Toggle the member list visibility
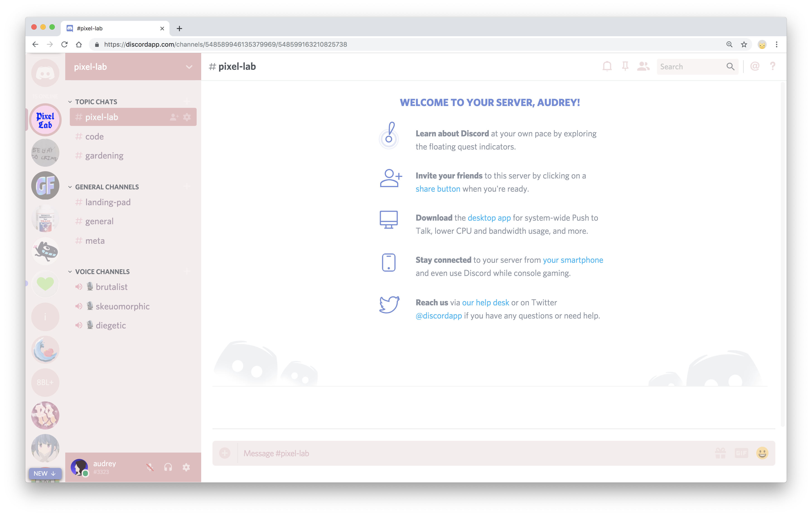This screenshot has height=516, width=812. pyautogui.click(x=643, y=66)
